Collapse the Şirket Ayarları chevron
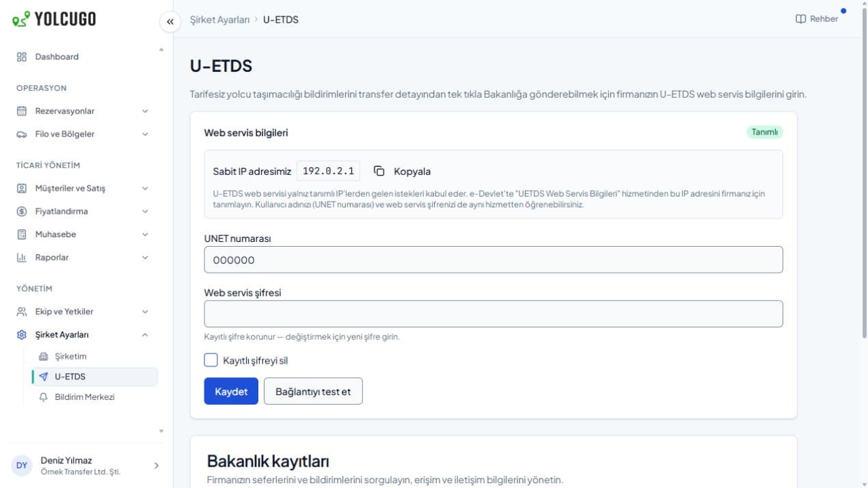This screenshot has width=868, height=488. click(x=145, y=335)
